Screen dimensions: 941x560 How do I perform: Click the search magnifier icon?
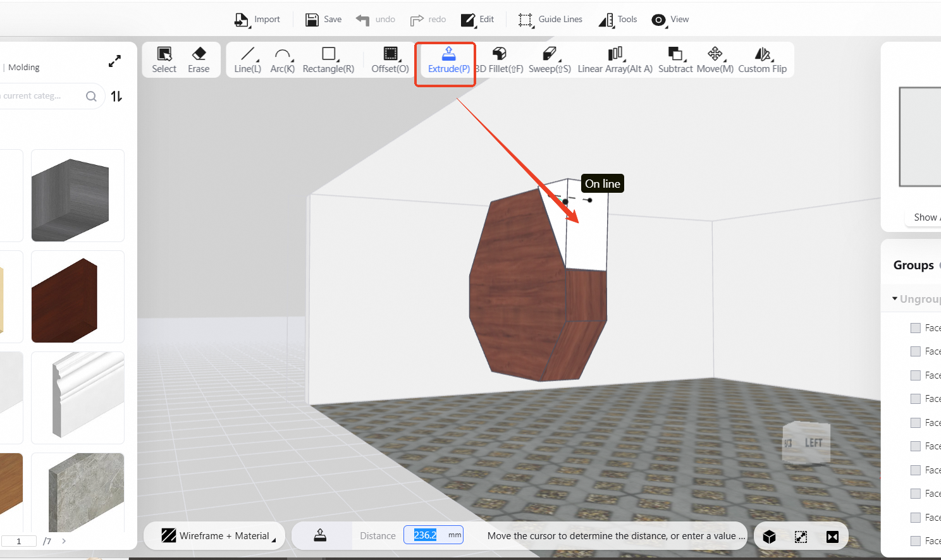pyautogui.click(x=91, y=96)
